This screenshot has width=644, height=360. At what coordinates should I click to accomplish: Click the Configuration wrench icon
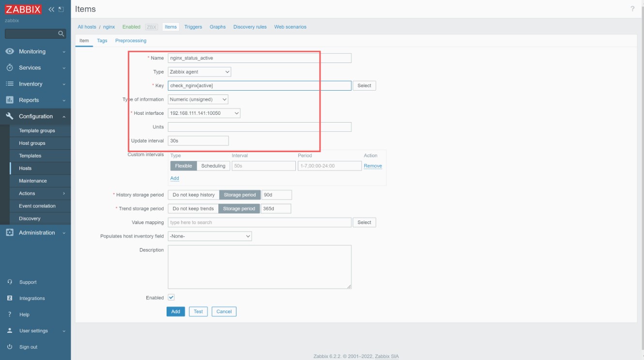[10, 116]
